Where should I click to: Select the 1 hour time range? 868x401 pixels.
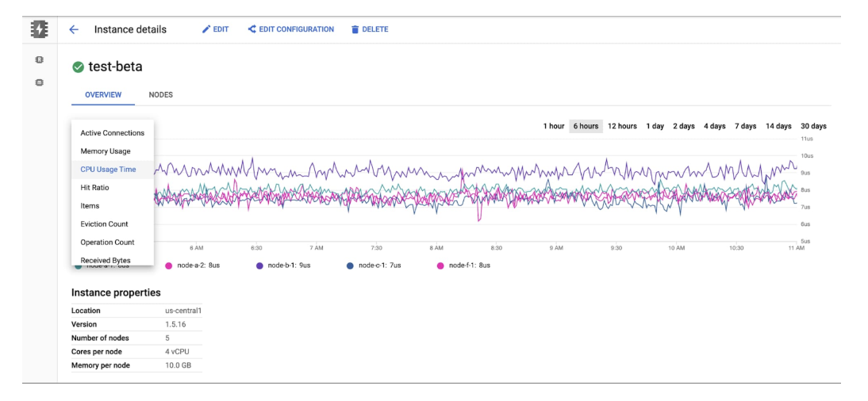(x=553, y=126)
